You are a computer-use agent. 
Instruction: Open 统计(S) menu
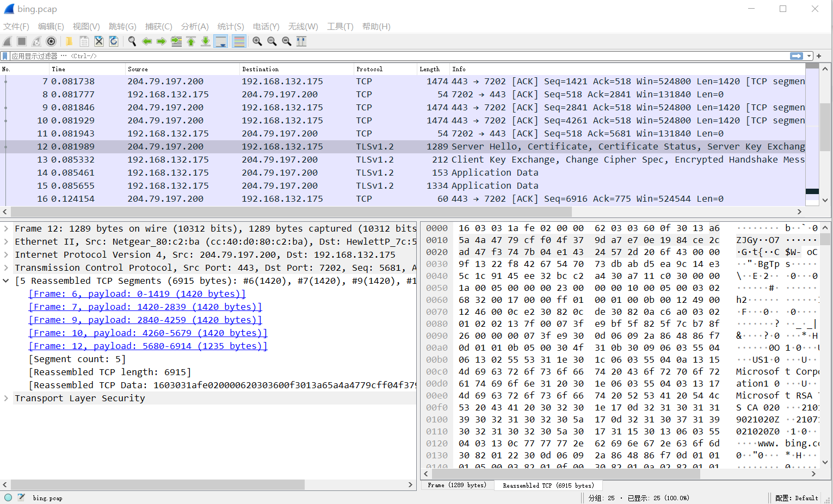pos(231,27)
